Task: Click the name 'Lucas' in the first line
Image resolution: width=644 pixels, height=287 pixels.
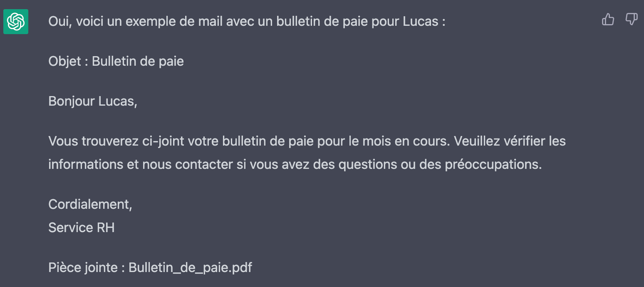Action: click(421, 21)
